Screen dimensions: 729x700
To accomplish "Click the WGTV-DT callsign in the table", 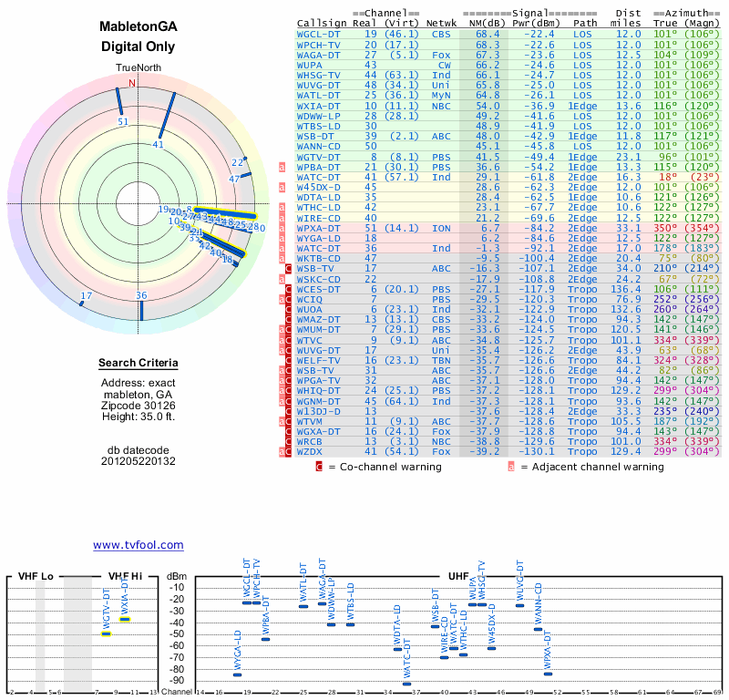I will [x=318, y=157].
